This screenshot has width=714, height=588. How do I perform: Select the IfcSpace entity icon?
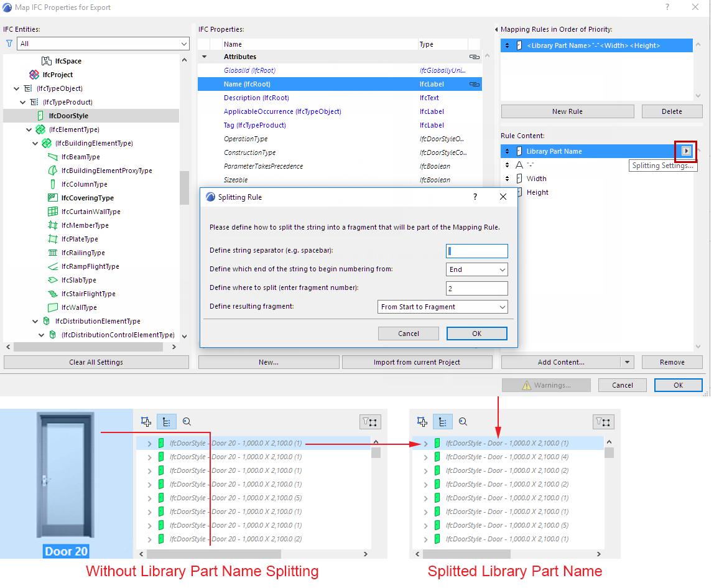(47, 61)
